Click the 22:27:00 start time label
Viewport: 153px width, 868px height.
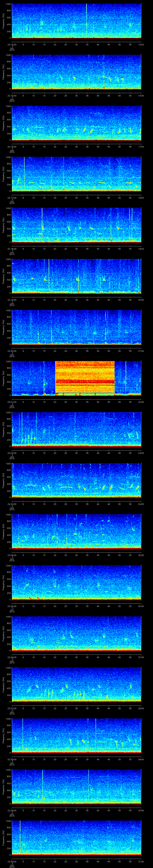[x=12, y=708]
